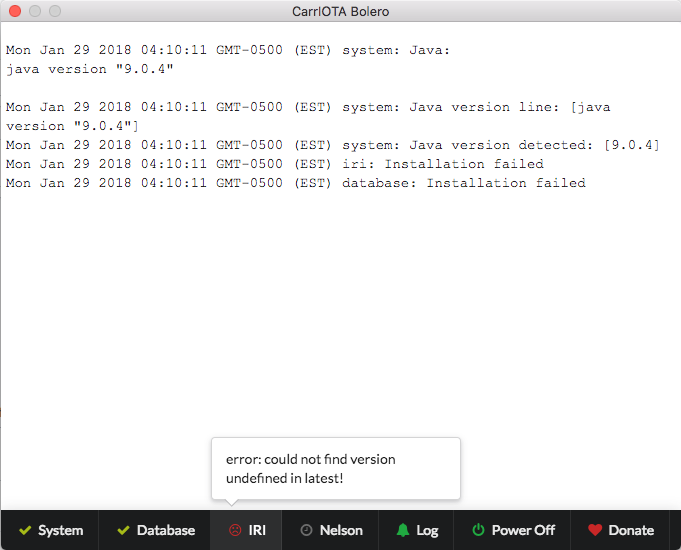Screen dimensions: 681x550
Task: Click the Power Off button text
Action: (x=523, y=530)
